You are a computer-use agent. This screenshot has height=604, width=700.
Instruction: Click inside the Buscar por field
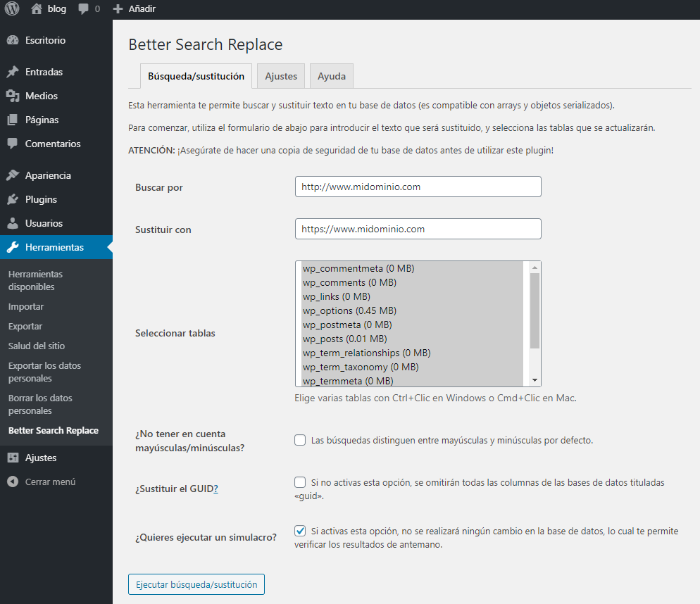click(418, 187)
